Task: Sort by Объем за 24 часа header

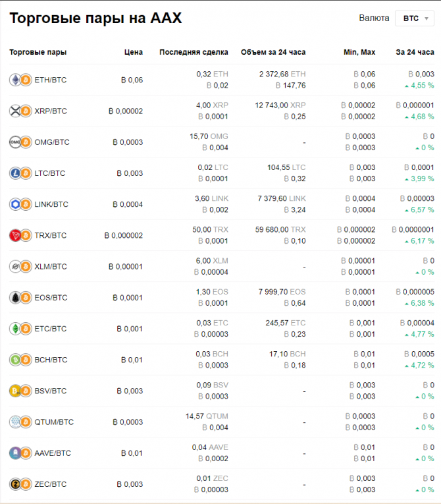Action: [x=272, y=52]
